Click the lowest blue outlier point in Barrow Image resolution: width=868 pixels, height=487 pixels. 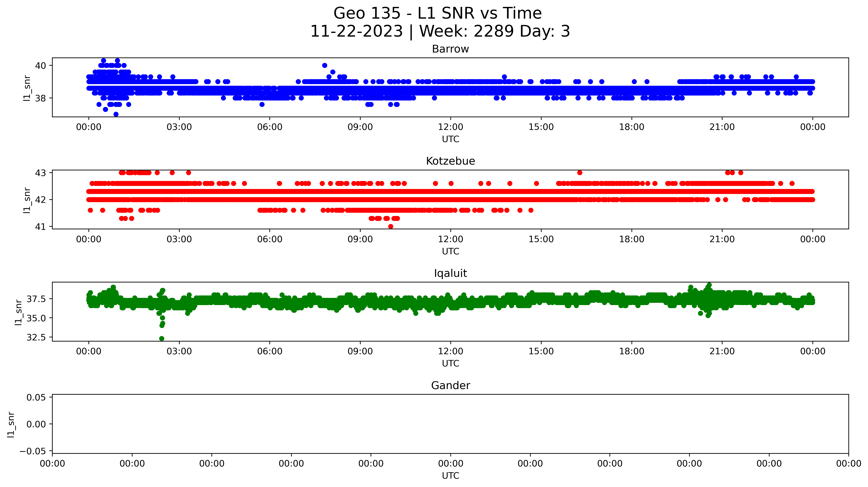tap(116, 114)
